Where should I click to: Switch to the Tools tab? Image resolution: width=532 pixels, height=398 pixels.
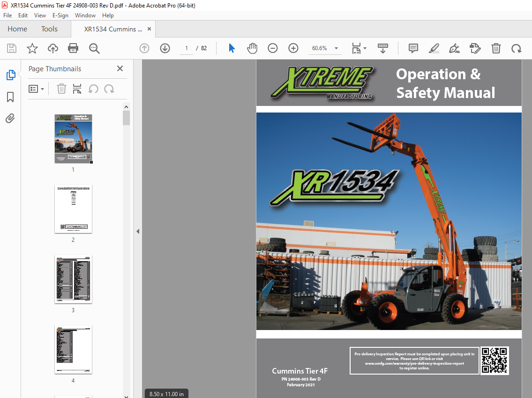(49, 29)
